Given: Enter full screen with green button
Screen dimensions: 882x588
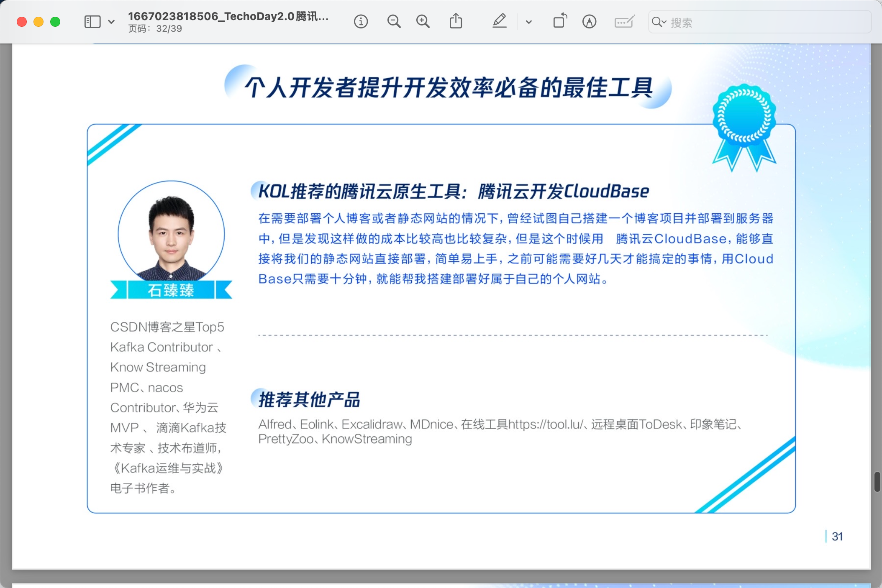Looking at the screenshot, I should (55, 22).
